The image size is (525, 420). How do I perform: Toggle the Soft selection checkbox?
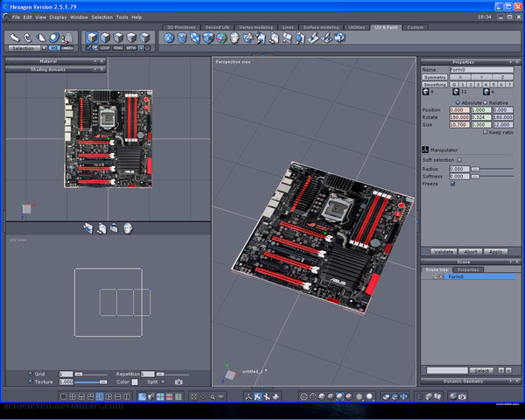click(459, 160)
